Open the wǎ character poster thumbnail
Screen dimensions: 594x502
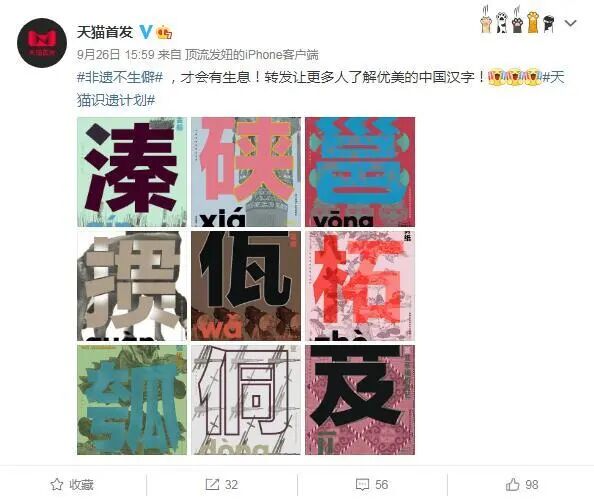[246, 286]
